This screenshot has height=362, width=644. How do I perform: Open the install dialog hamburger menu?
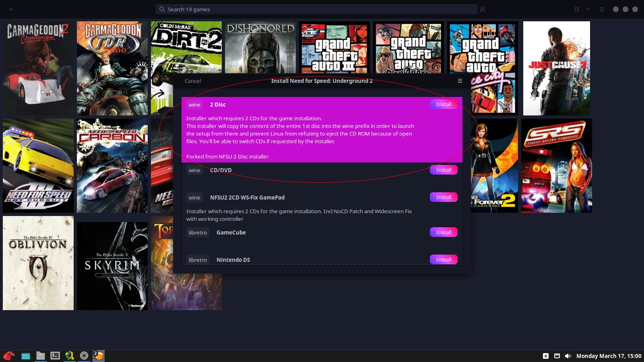(x=460, y=81)
